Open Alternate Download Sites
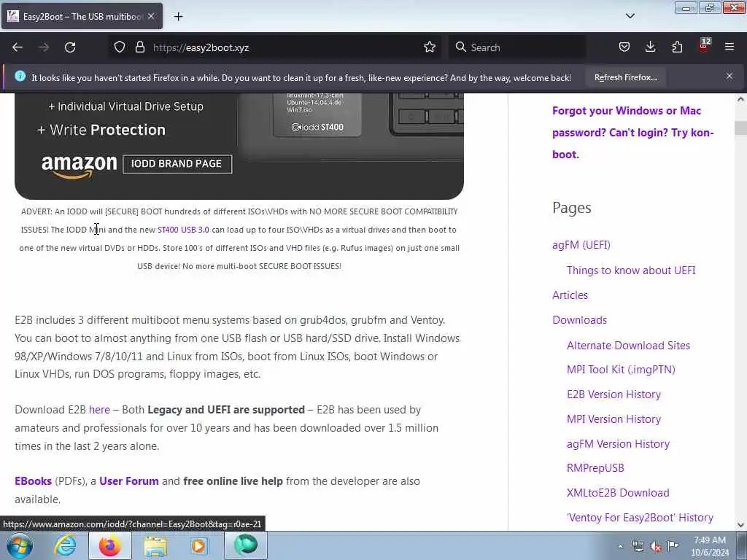 tap(628, 345)
